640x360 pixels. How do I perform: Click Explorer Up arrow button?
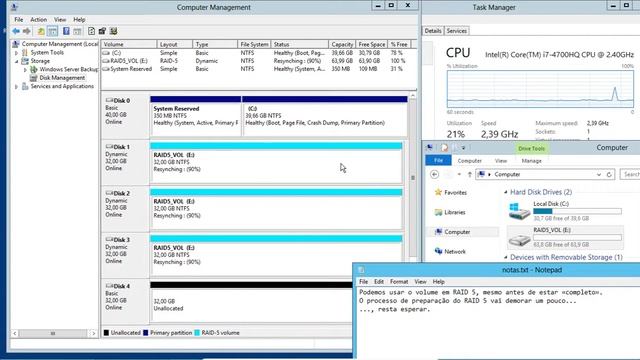point(469,175)
